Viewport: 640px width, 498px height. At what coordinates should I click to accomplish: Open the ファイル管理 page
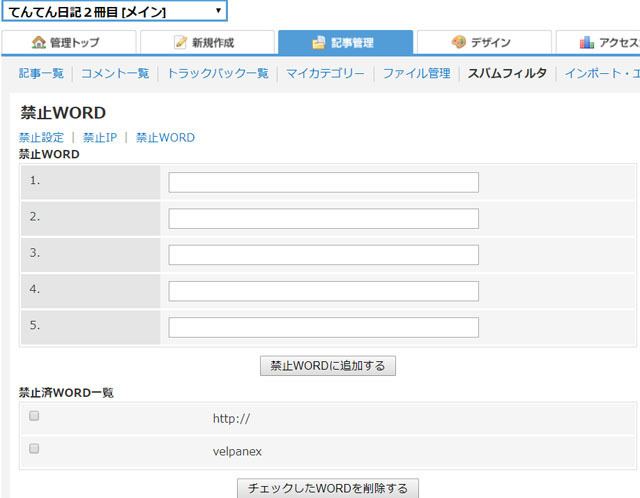[x=417, y=73]
